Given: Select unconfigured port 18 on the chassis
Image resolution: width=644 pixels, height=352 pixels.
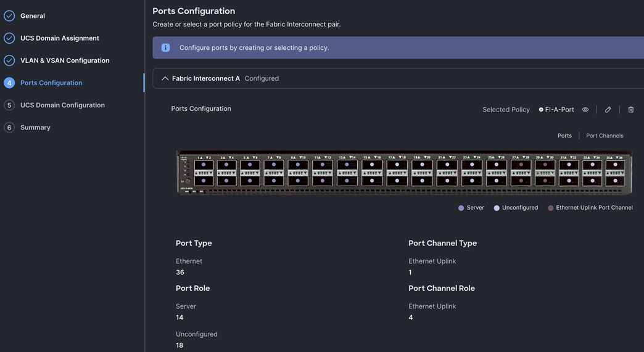Looking at the screenshot, I should [397, 181].
